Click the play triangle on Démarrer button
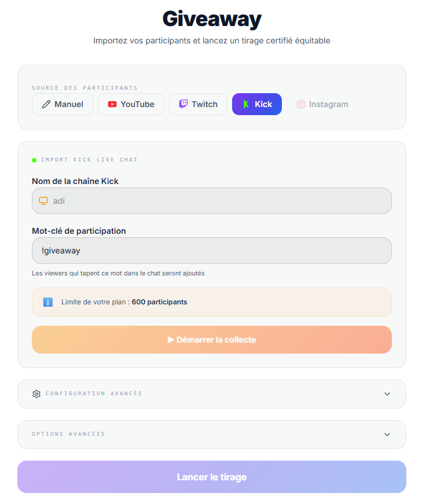Viewport: 426px width, 504px height. pos(171,340)
